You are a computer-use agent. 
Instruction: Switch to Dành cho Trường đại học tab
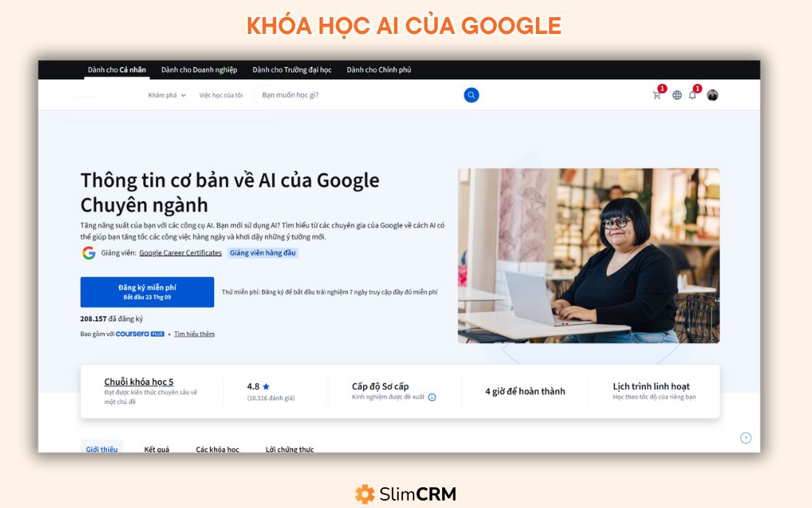click(x=292, y=69)
